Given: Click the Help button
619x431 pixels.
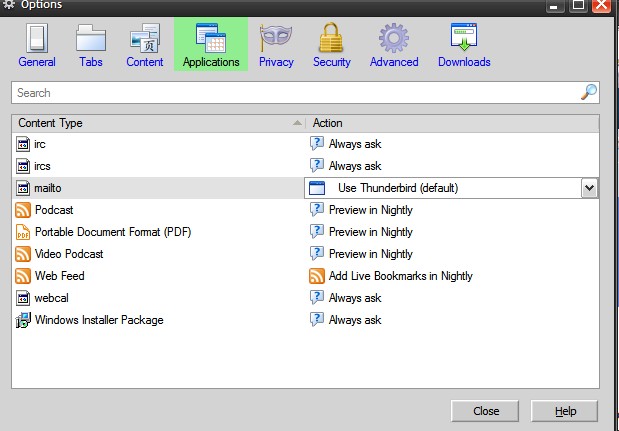Looking at the screenshot, I should [565, 411].
